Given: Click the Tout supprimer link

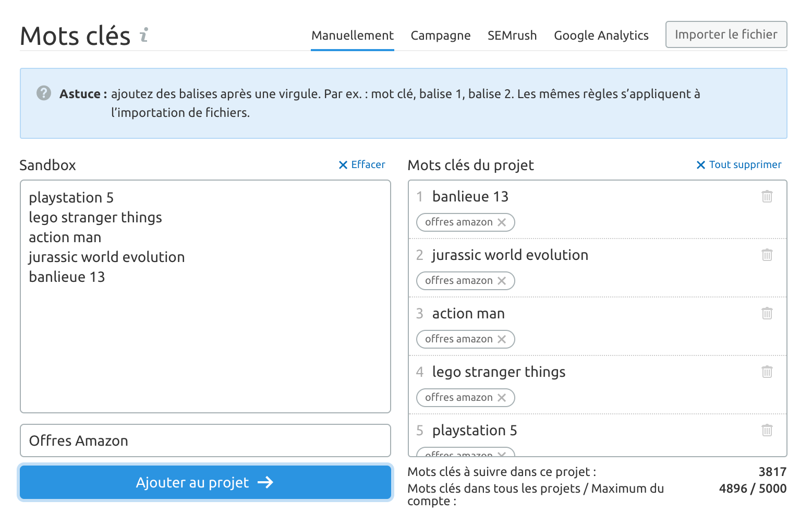Looking at the screenshot, I should (x=739, y=165).
